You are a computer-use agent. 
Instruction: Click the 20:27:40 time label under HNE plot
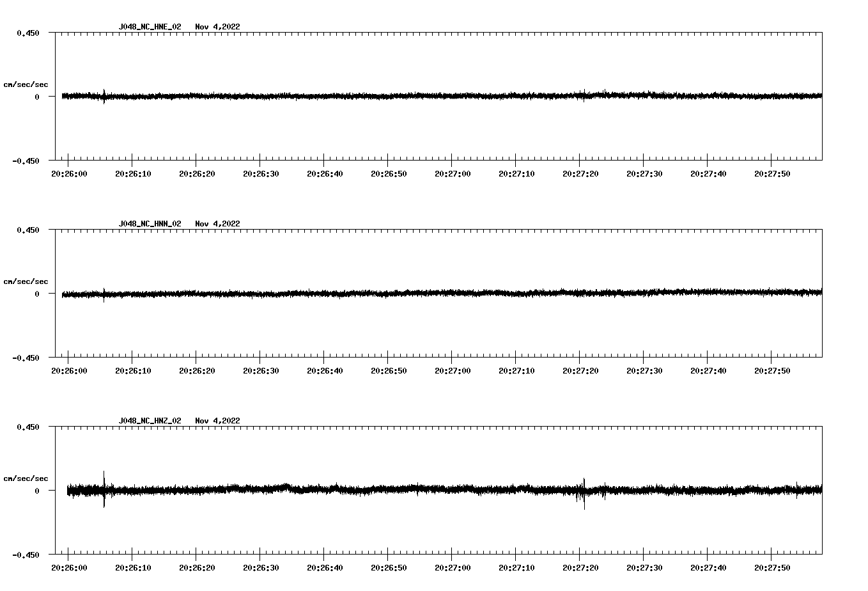(x=708, y=174)
